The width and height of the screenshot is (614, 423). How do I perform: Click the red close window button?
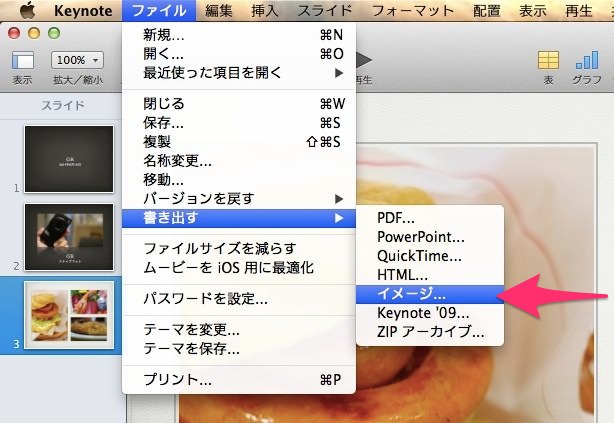pos(14,33)
